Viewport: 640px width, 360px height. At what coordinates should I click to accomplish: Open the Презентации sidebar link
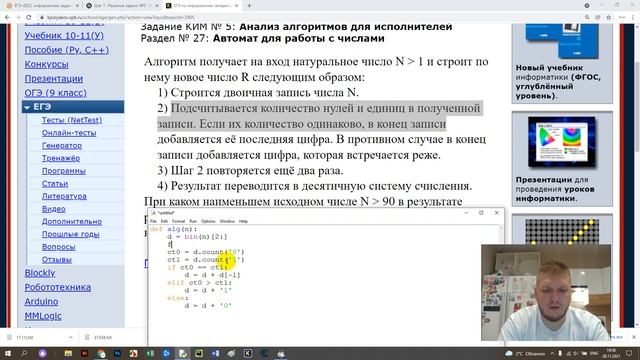click(x=53, y=79)
